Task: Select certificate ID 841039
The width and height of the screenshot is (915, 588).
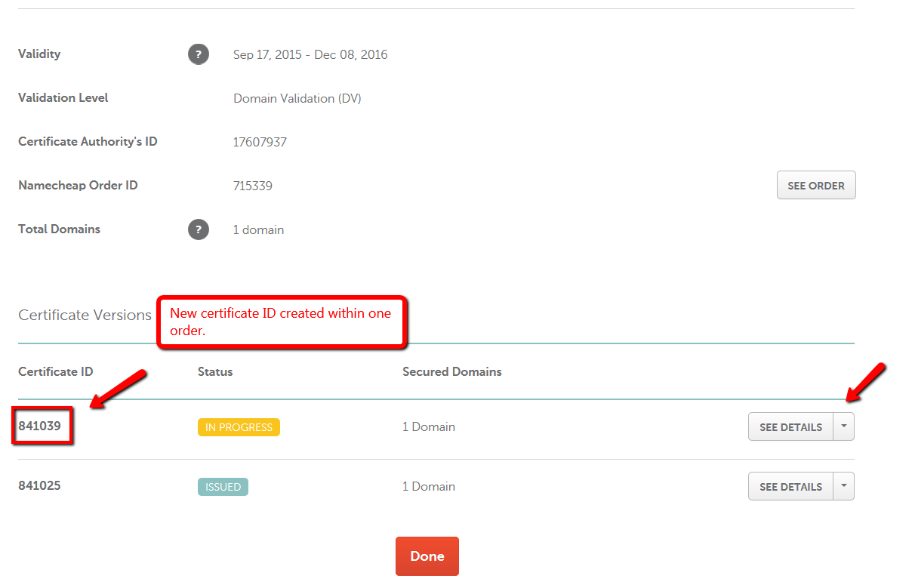Action: (39, 426)
